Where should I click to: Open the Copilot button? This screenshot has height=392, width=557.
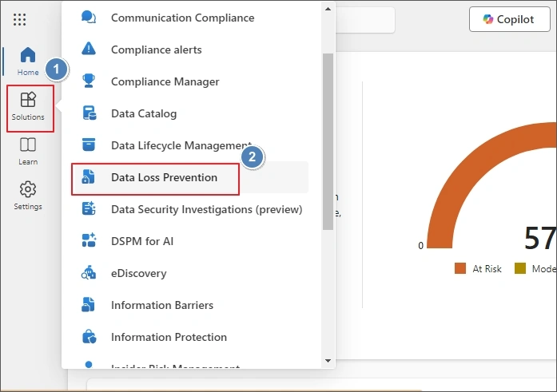(x=509, y=19)
